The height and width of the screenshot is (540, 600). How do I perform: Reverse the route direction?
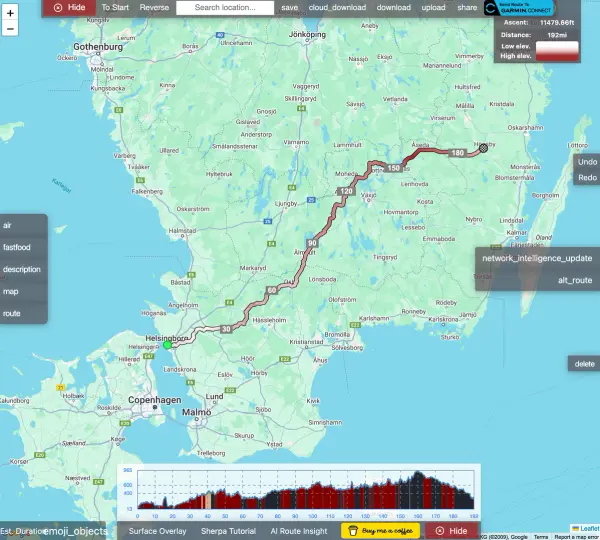[x=154, y=7]
